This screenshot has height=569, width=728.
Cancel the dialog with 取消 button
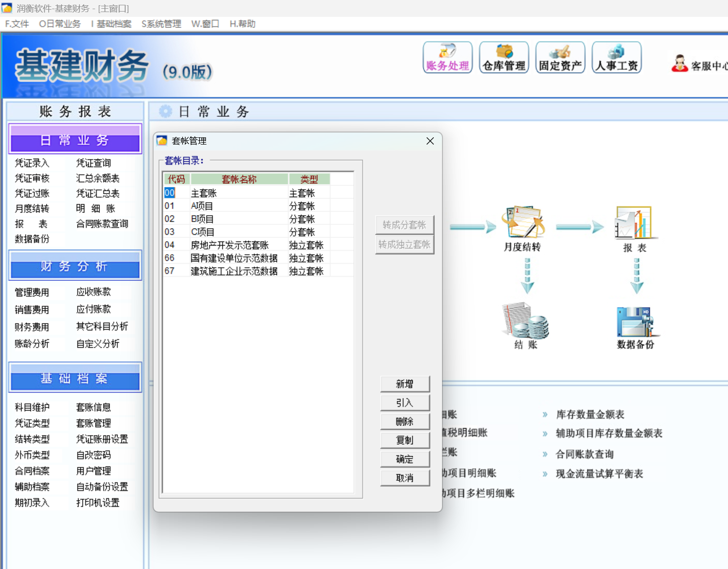coord(405,478)
